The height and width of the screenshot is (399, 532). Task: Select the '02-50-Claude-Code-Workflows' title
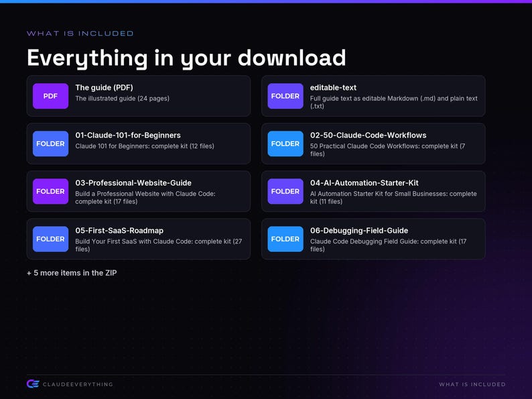click(368, 135)
